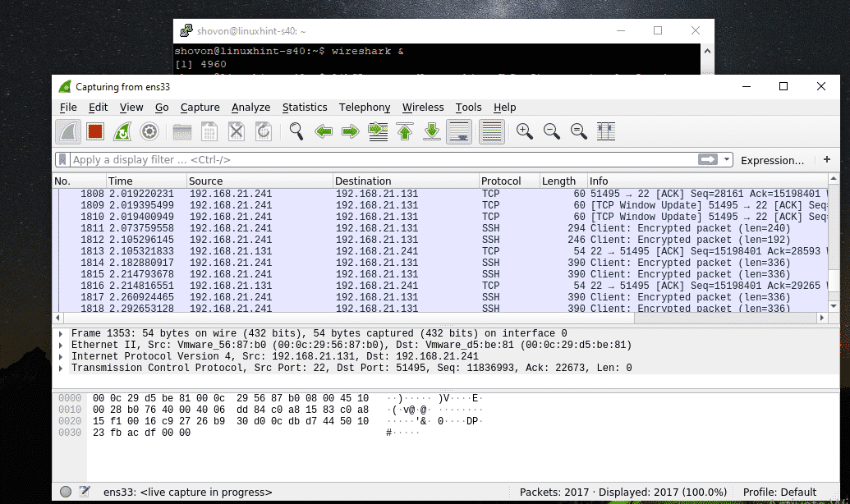The image size is (850, 504).
Task: Stop the running packet capture
Action: pyautogui.click(x=94, y=131)
